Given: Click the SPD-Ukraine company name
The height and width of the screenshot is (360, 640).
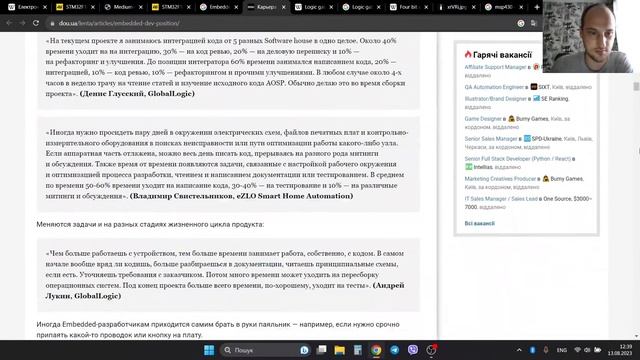Looking at the screenshot, I should 547,139.
